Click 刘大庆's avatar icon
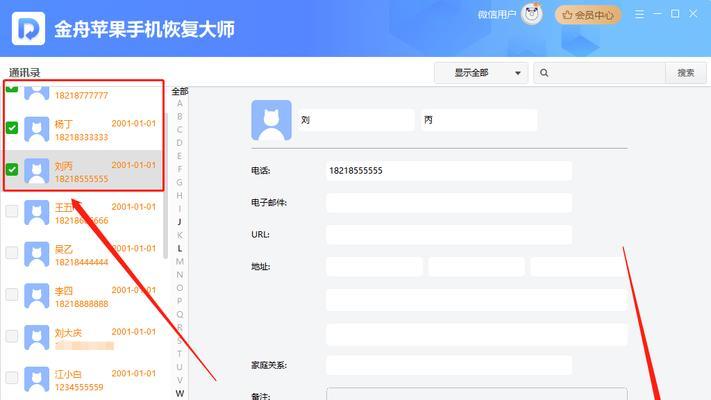 [37, 338]
